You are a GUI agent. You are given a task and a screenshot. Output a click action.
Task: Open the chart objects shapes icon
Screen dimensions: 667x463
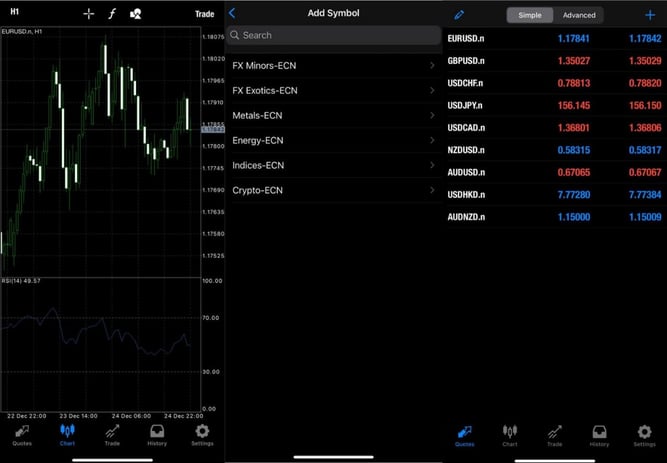(x=136, y=14)
